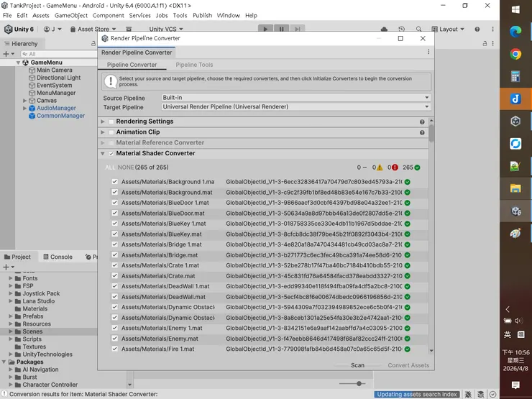Uncheck Assets/Materials/Bridge.mat checkbox
This screenshot has width=532, height=399.
[x=115, y=254]
